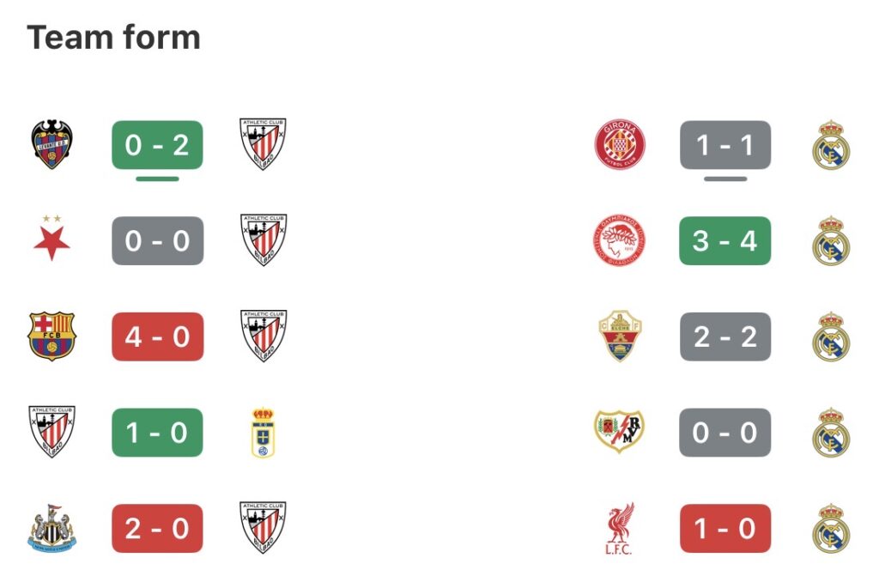Click the Girona club badge
Image resolution: width=879 pixels, height=588 pixels.
click(620, 144)
